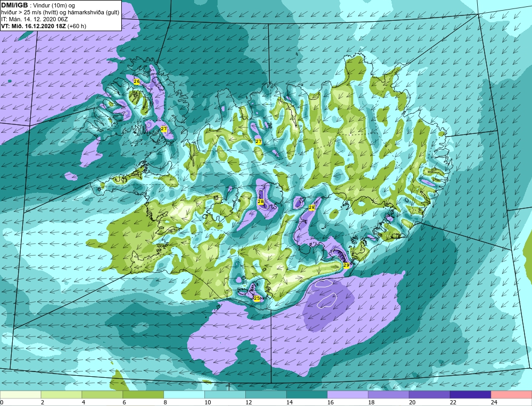The height and width of the screenshot is (406, 532).
Task: Select the yellow gust label 29
Action: point(346,265)
